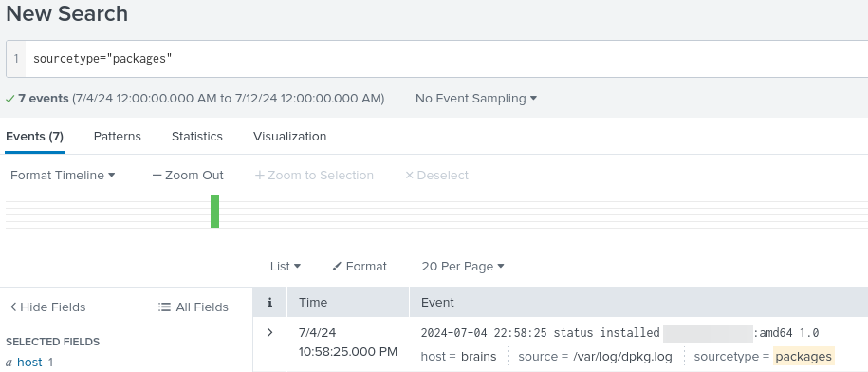868x372 pixels.
Task: Open the Format options with pencil icon
Action: 360,267
